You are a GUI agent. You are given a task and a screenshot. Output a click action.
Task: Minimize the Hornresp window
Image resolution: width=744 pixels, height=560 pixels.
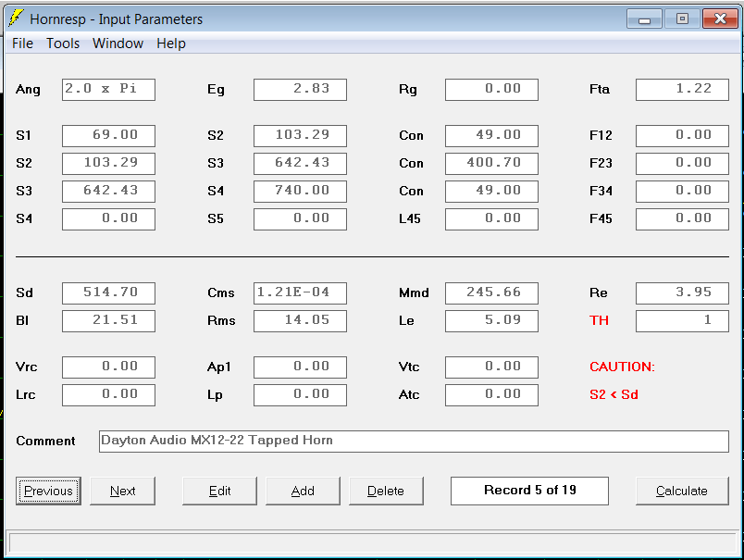pos(644,19)
